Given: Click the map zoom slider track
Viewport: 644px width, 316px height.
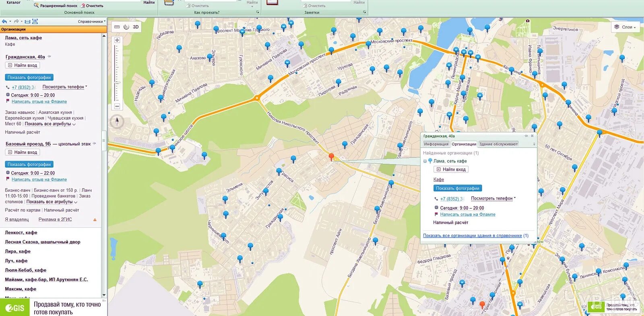Looking at the screenshot, I should coord(117,73).
